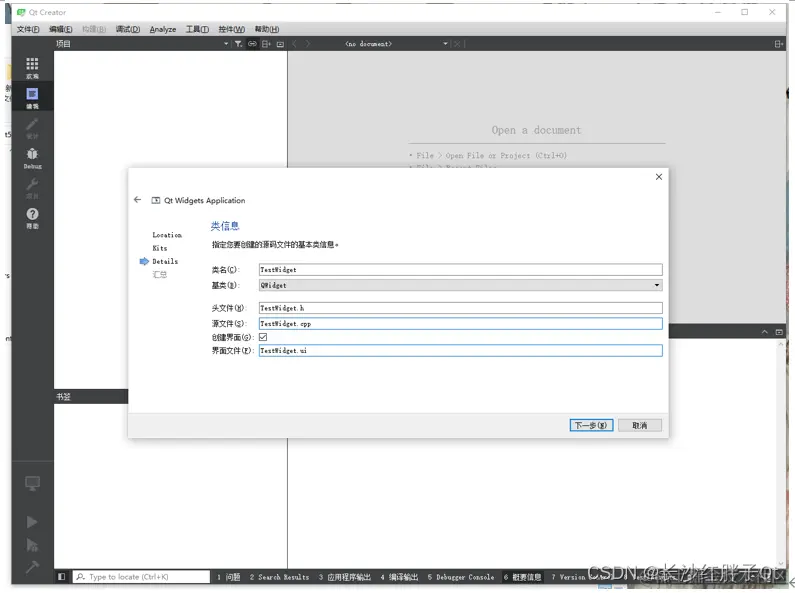Open the 帮助 menu
Viewport: 795px width, 593px height.
[x=267, y=29]
